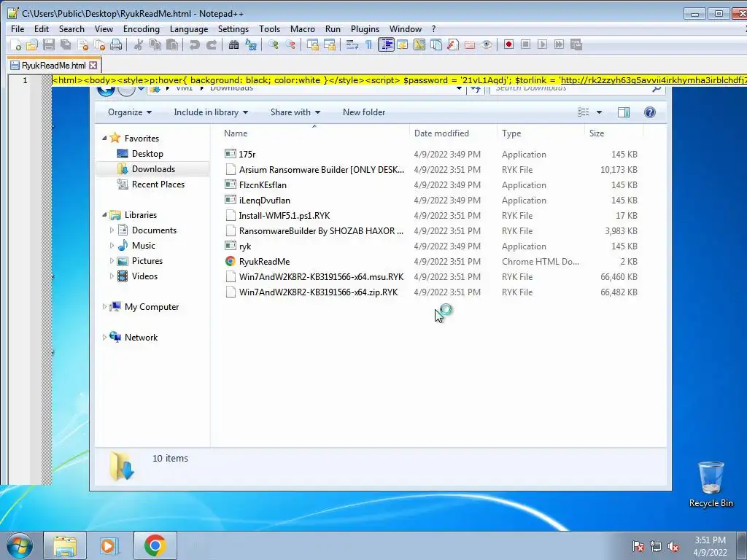Select the 175r application file
This screenshot has width=747, height=560.
point(431,155)
